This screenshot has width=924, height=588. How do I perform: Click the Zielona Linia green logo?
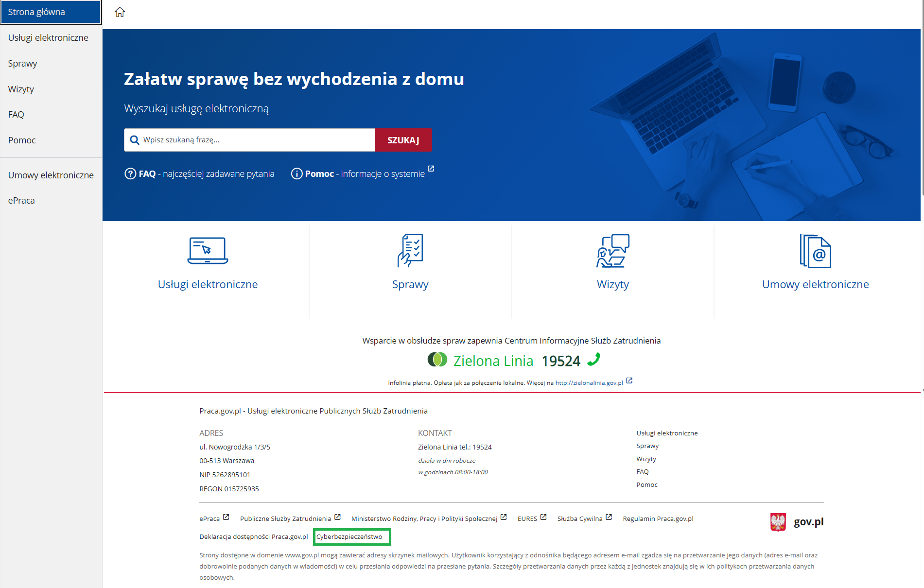(x=437, y=360)
